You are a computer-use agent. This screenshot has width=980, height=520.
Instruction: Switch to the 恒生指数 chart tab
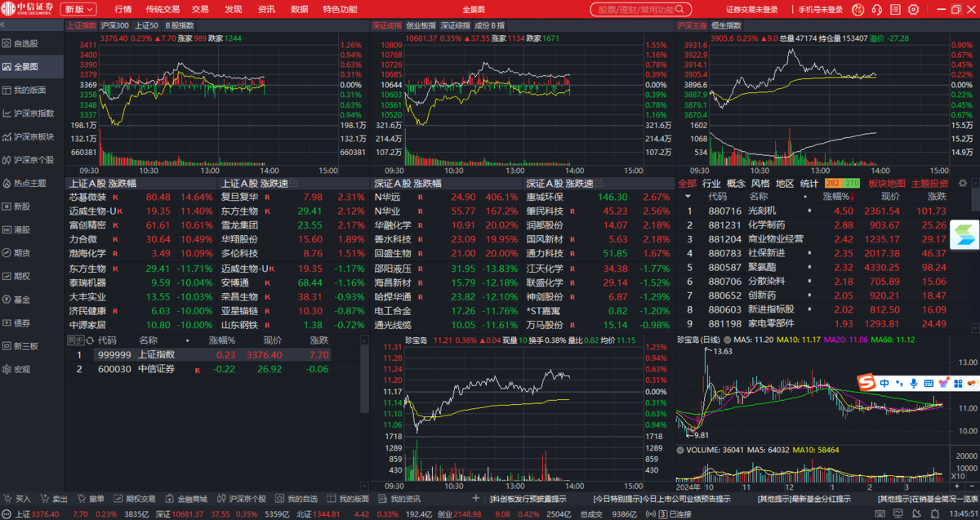click(726, 25)
